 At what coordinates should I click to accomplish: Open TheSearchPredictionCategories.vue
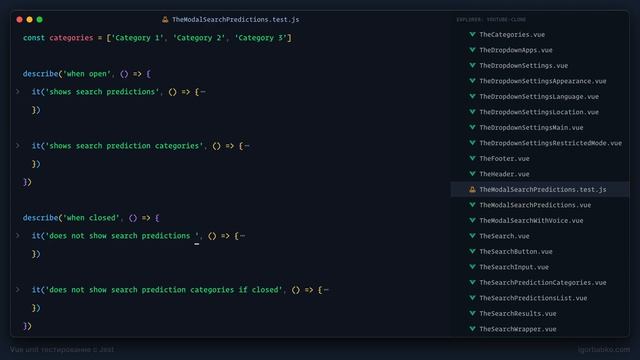tap(543, 283)
